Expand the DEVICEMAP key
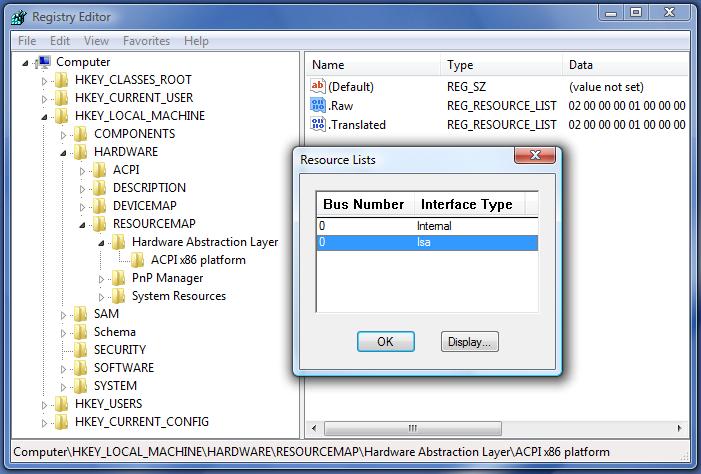 click(x=82, y=207)
